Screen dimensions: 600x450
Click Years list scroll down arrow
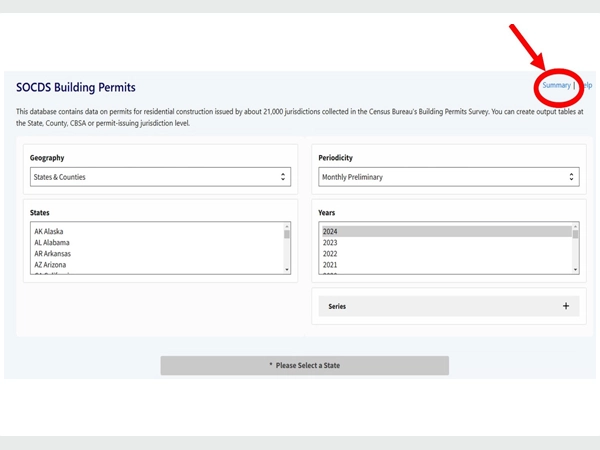[x=575, y=270]
